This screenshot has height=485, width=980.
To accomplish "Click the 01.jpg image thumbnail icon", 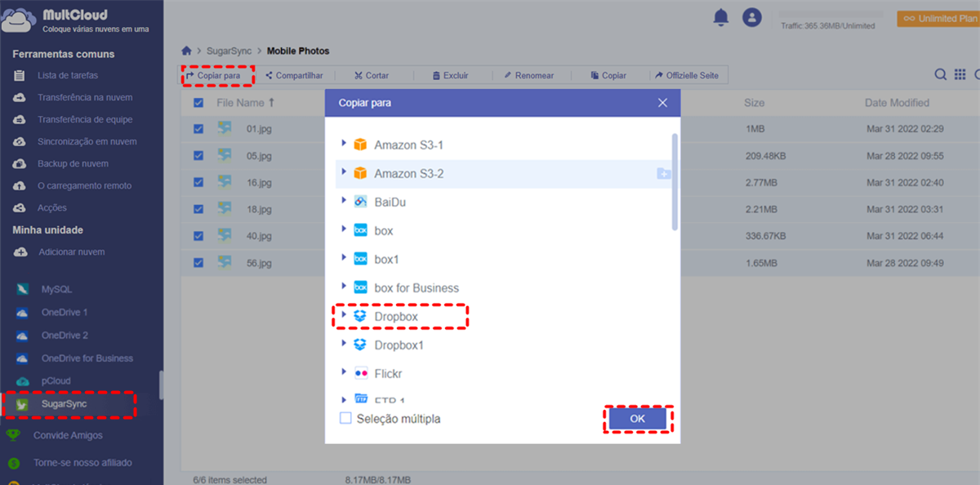I will pyautogui.click(x=224, y=128).
